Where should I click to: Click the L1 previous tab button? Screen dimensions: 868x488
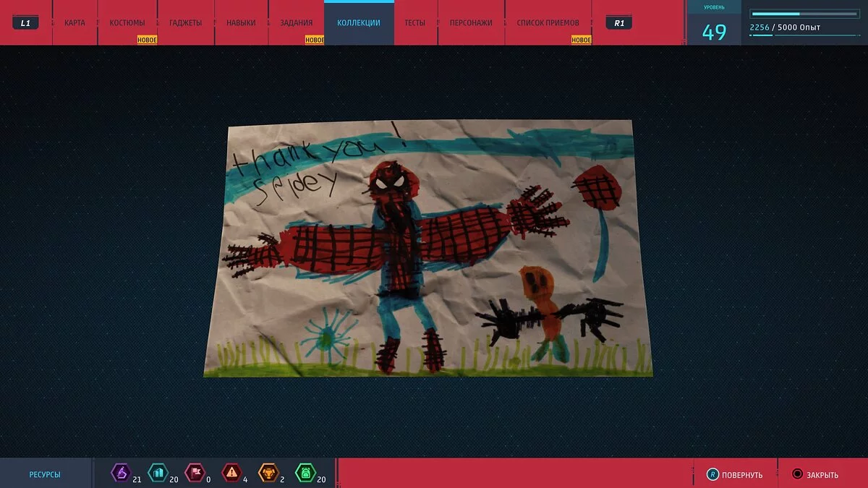[25, 23]
